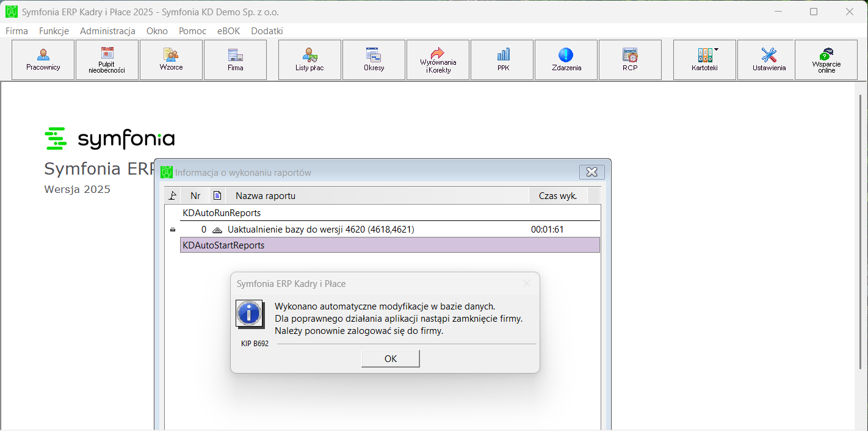Screen dimensions: 868x431
Task: Close the report execution info window
Action: (x=591, y=172)
